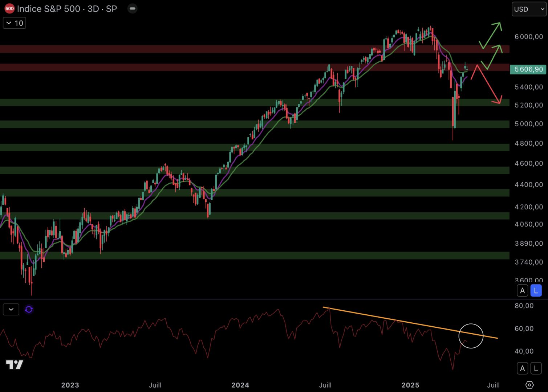This screenshot has height=392, width=548.
Task: Click the 3 890,00 price axis label
Action: coord(529,243)
